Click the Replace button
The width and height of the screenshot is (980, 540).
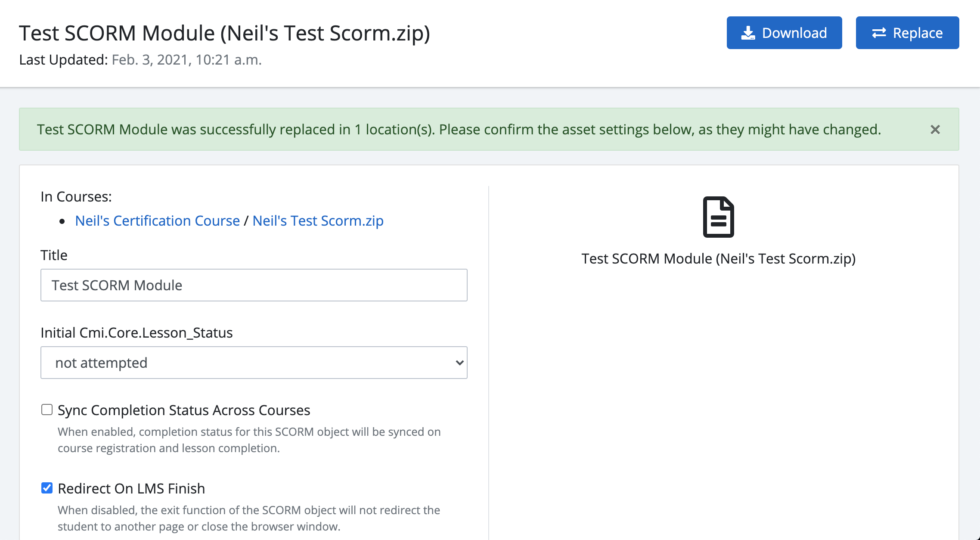907,33
